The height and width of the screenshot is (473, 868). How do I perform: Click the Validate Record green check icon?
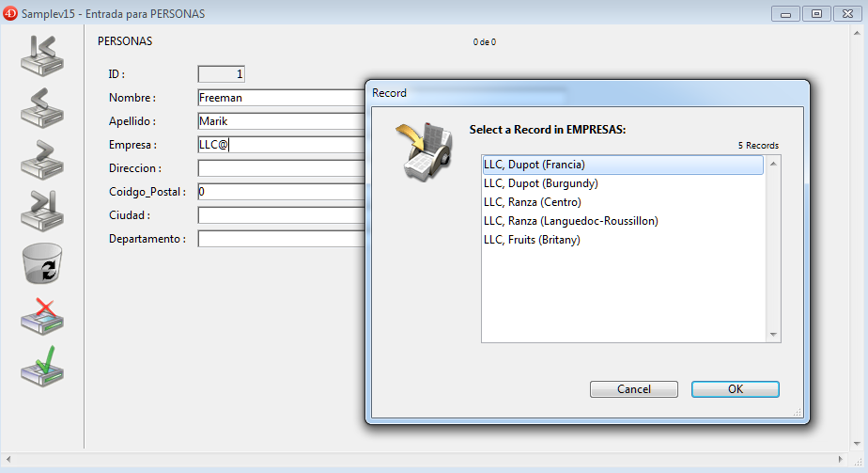click(41, 365)
